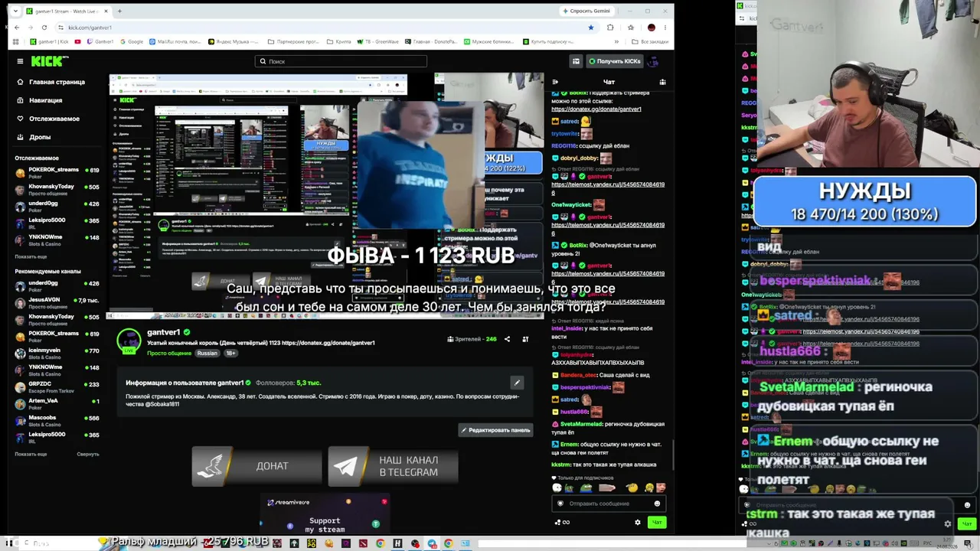Open the browser extensions puzzle icon

pos(610,28)
